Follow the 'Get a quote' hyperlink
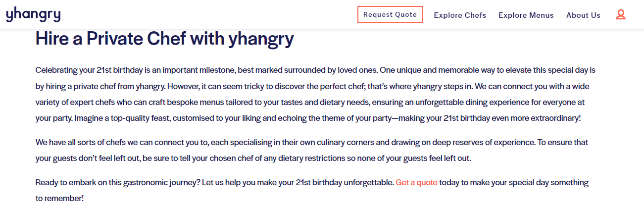644x213 pixels. [x=416, y=182]
